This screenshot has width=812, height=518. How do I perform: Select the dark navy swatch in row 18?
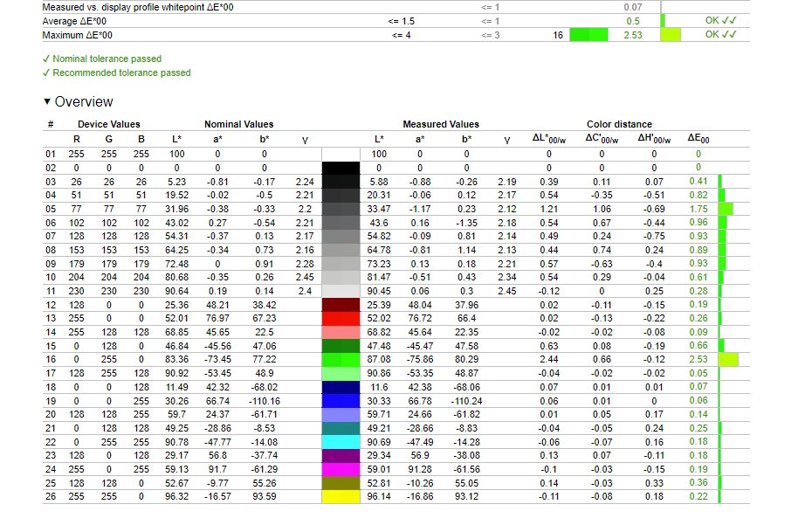pos(341,386)
